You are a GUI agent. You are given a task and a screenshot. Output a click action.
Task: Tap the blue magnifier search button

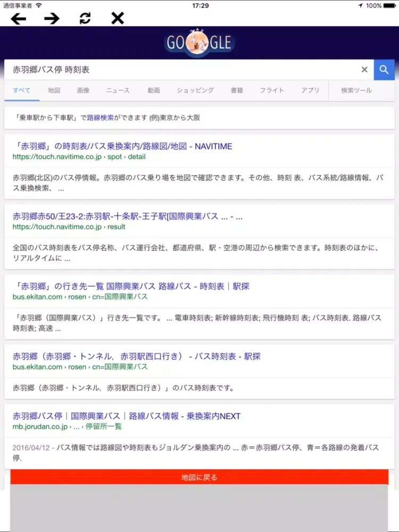(x=384, y=70)
